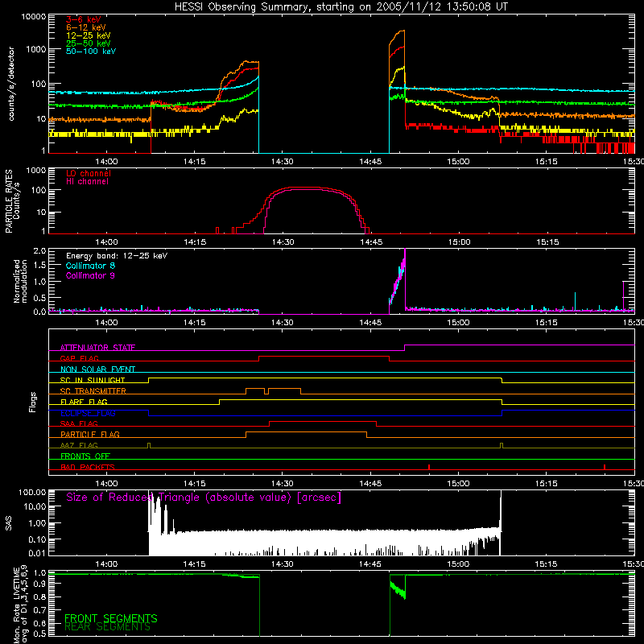Click the ECLIPSE FLAG label
This screenshot has width=644, height=644.
tap(88, 413)
